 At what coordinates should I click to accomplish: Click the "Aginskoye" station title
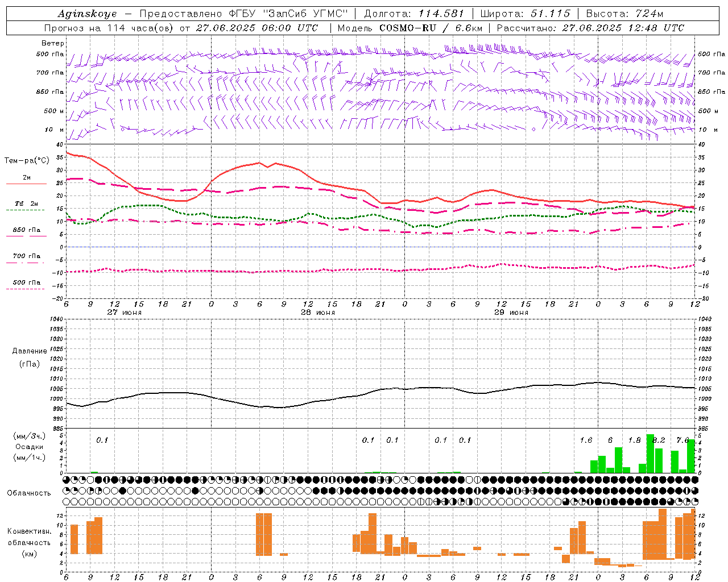[x=88, y=14]
